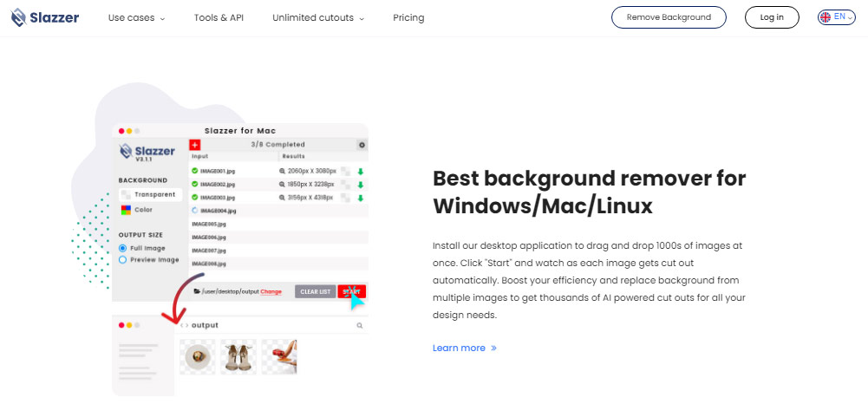This screenshot has height=404, width=868.
Task: Download the IMAGE002.jpg result with green arrow
Action: click(361, 185)
